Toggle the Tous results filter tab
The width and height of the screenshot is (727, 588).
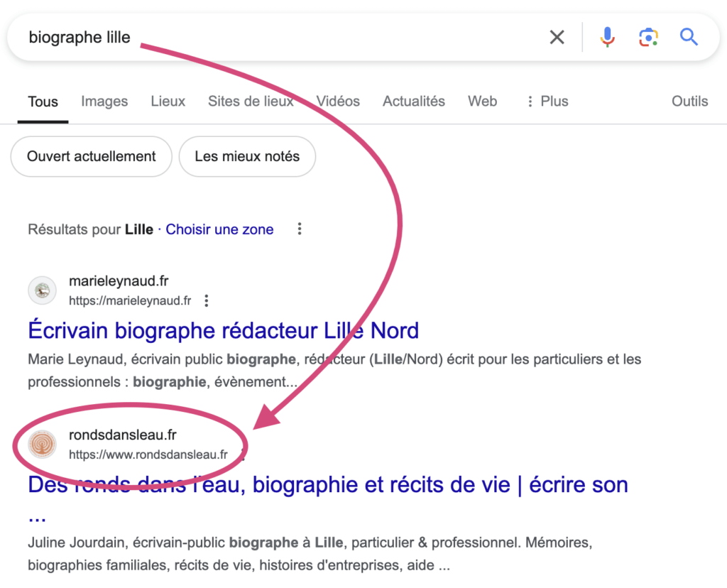tap(43, 102)
